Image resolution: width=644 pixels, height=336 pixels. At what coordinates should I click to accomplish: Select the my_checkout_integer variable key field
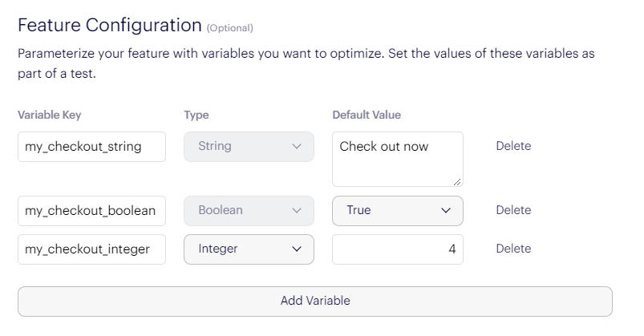coord(91,249)
